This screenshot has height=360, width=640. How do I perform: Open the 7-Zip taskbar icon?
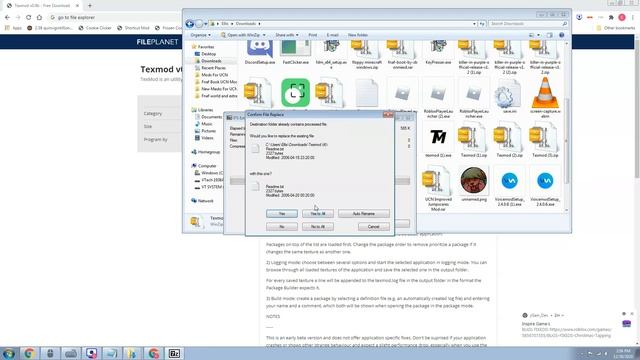174,353
